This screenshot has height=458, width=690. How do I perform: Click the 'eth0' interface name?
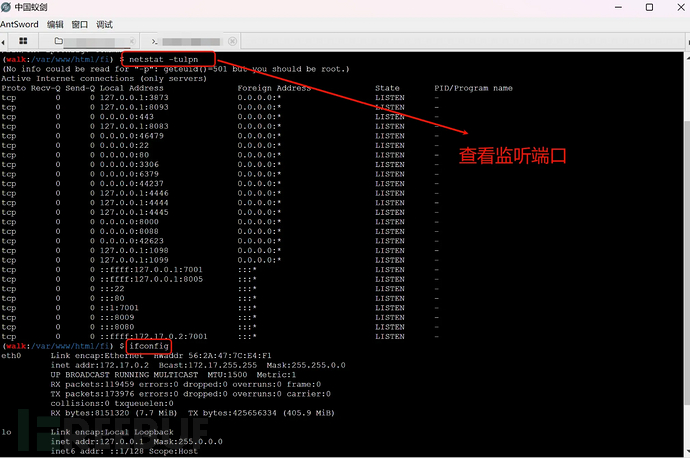coord(11,356)
